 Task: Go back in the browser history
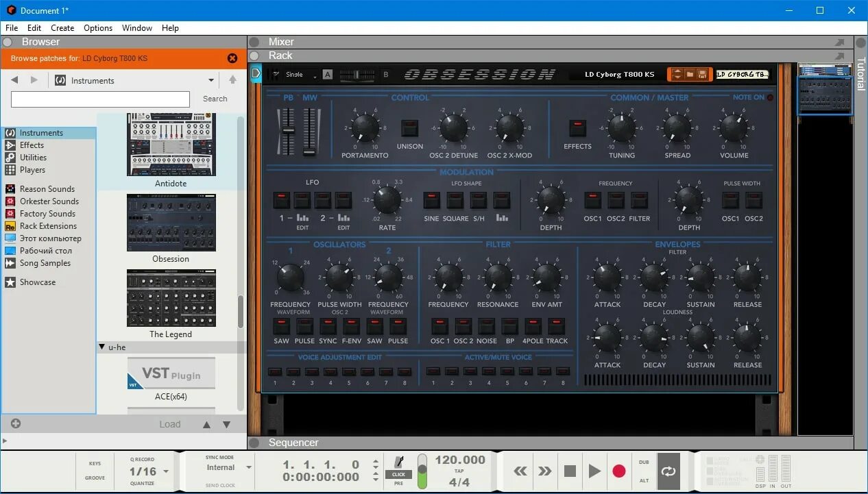coord(14,80)
